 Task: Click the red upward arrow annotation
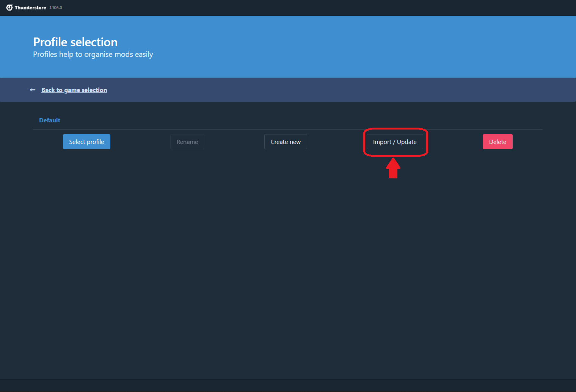393,169
